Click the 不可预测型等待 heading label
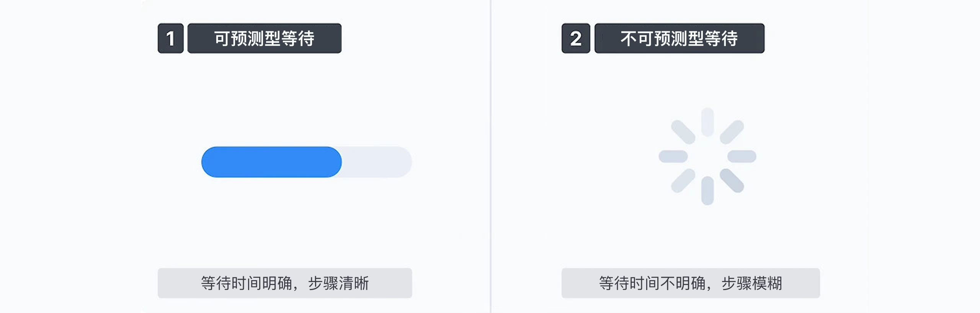980x313 pixels. 679,38
